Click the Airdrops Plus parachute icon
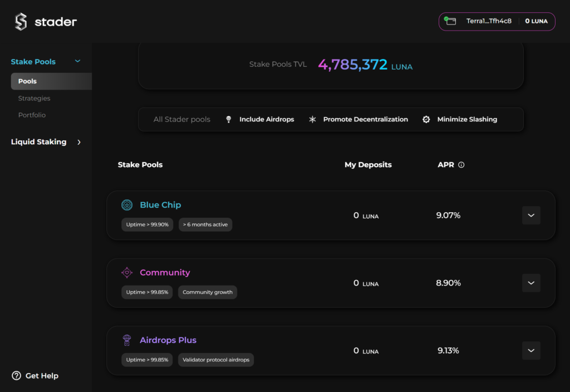570x392 pixels. click(127, 340)
